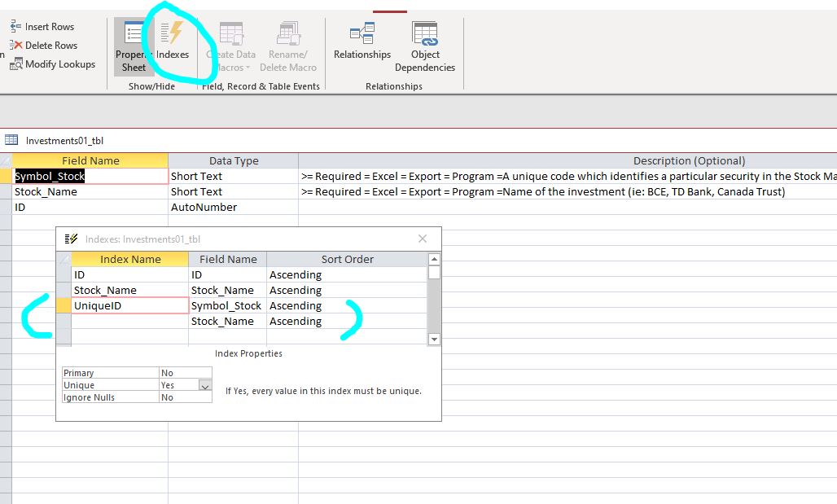The width and height of the screenshot is (837, 504).
Task: Select the Investments01_tbl tab
Action: [x=64, y=141]
